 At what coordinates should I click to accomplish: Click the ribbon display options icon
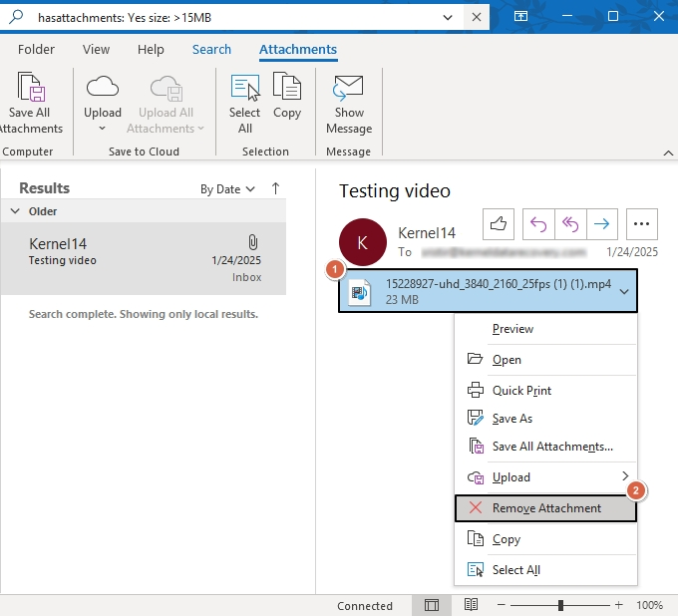(x=520, y=16)
